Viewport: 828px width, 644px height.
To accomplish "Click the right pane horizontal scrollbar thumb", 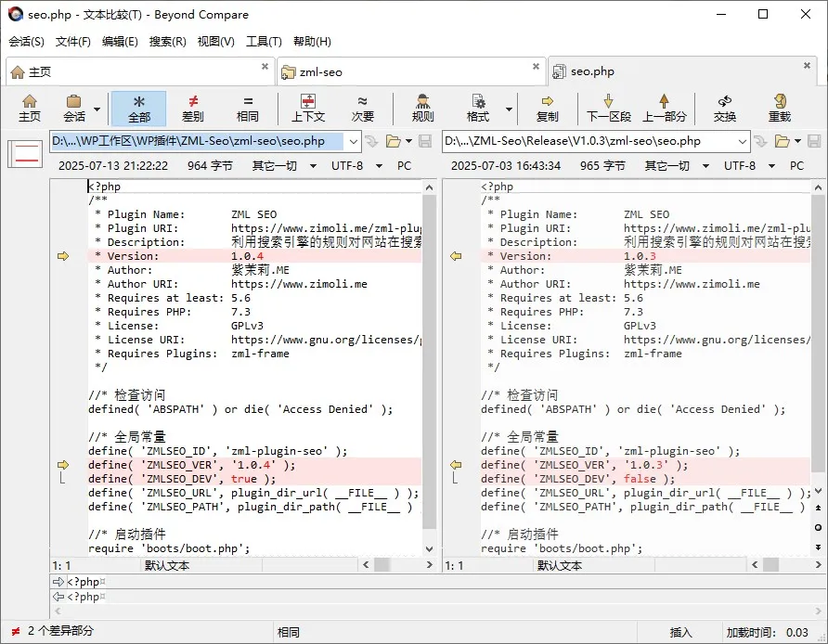I will click(771, 565).
